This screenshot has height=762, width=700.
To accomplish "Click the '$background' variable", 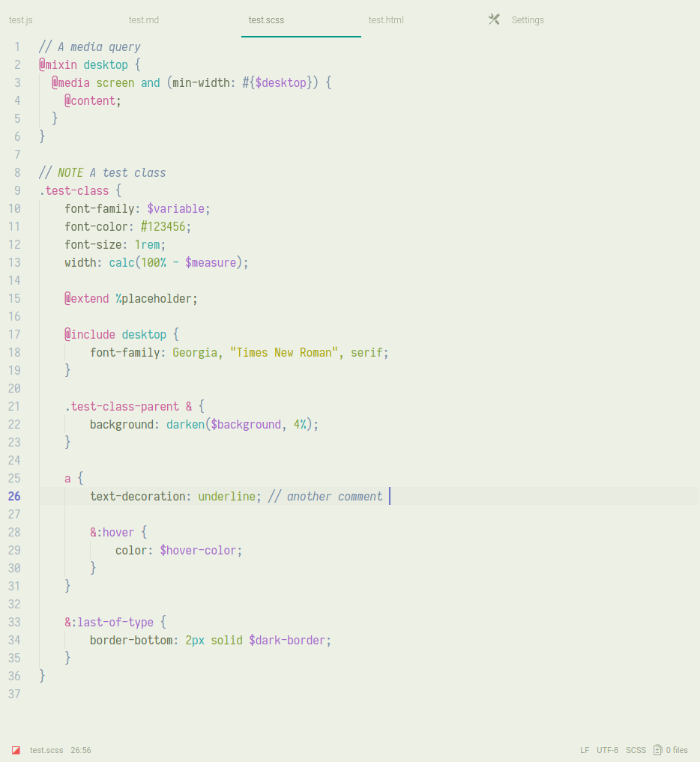I will pyautogui.click(x=246, y=424).
